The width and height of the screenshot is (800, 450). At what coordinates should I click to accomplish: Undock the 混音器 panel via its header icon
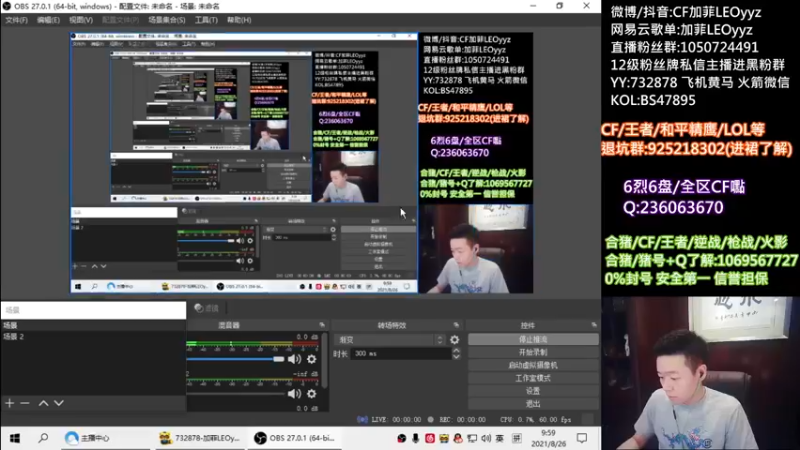(322, 325)
